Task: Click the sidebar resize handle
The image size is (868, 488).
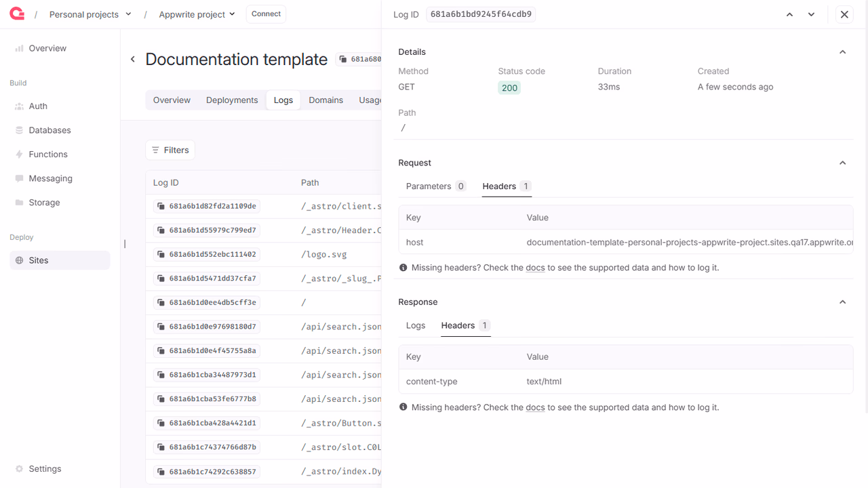Action: click(x=125, y=244)
